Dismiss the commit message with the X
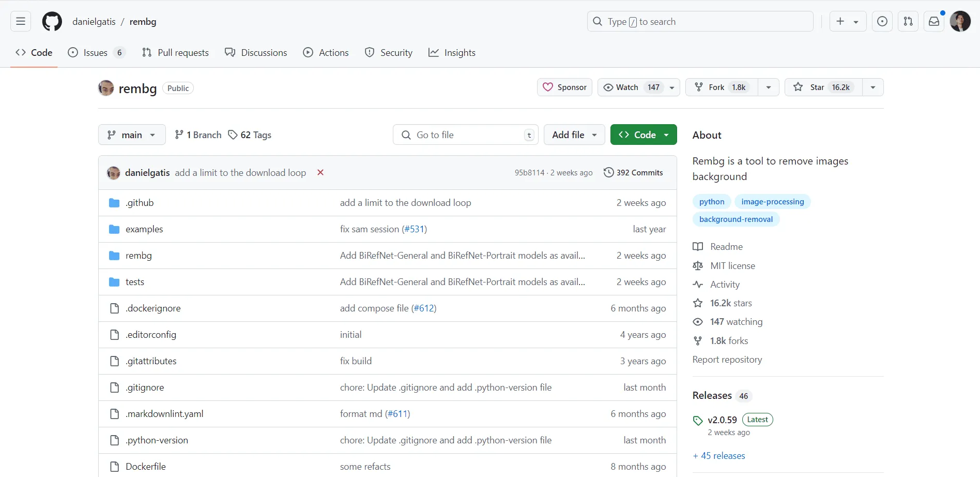The height and width of the screenshot is (477, 980). tap(320, 172)
